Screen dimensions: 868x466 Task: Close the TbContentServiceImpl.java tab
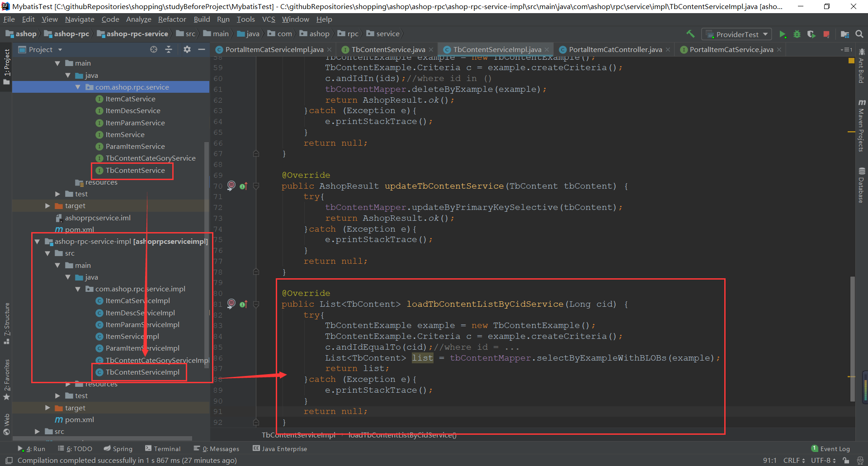[547, 50]
